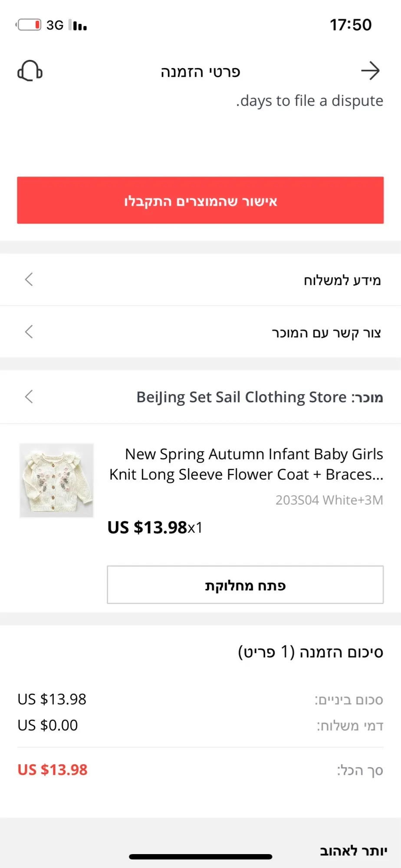
Task: Go back using the header arrow icon
Action: coord(370,71)
